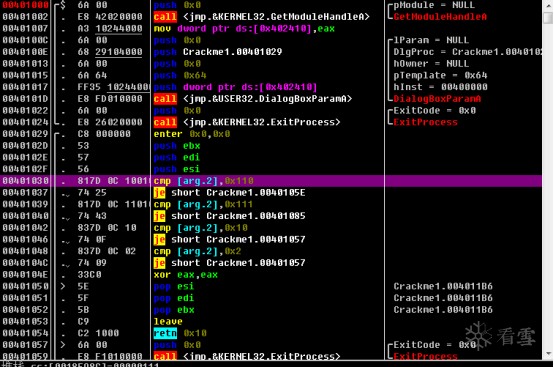Select address 00401000 entry point row
This screenshot has width=554, height=367.
271,5
